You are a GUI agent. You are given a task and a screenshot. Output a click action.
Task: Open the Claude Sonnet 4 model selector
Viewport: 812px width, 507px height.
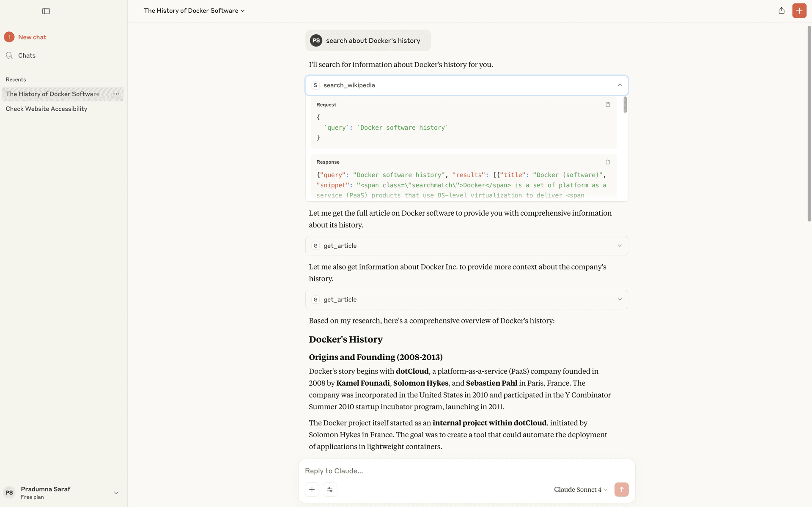580,489
